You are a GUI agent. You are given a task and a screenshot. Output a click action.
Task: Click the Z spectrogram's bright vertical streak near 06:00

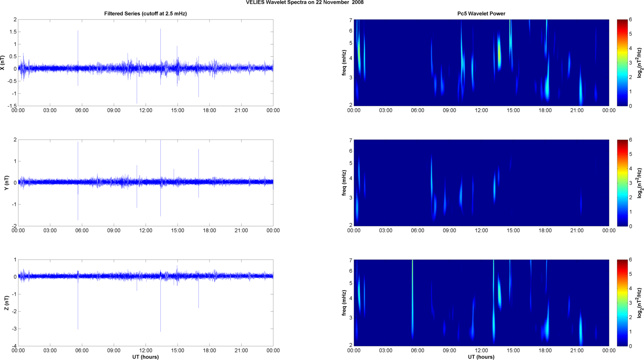[413, 300]
